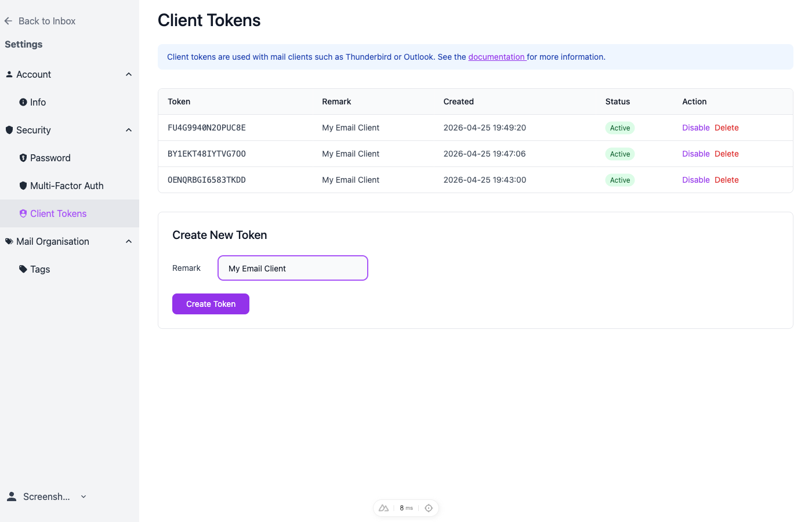
Task: Select the Info icon in the sidebar
Action: (x=24, y=102)
